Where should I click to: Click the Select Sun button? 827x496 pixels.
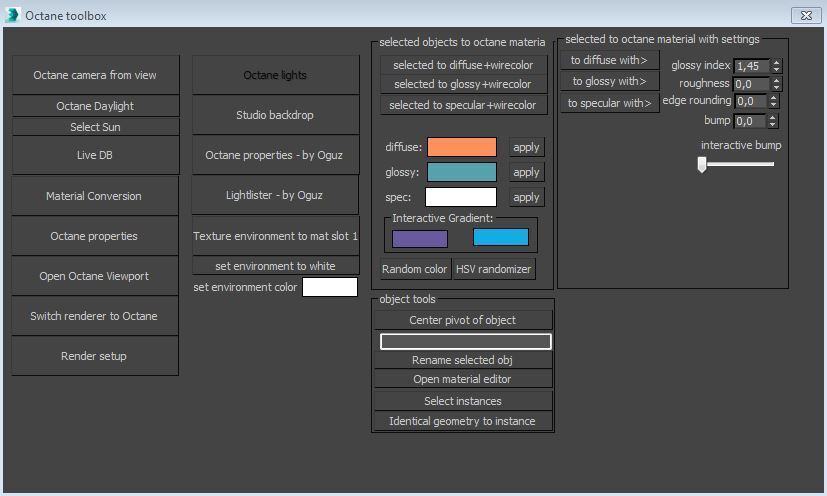(95, 127)
